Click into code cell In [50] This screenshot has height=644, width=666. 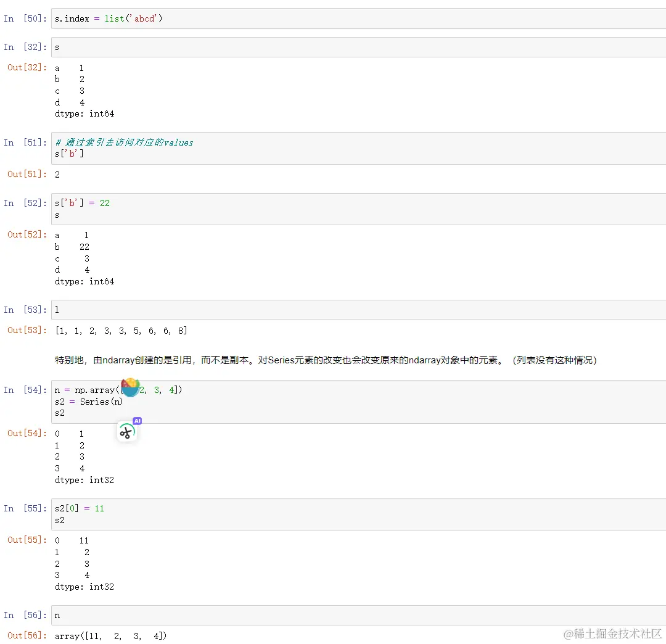(x=358, y=19)
